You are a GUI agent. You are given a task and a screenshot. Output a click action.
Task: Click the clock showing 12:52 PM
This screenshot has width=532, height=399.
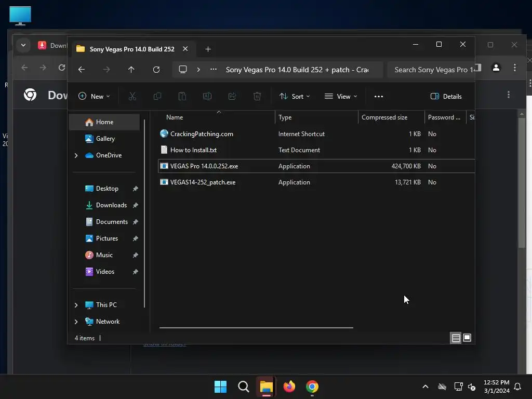click(x=496, y=382)
